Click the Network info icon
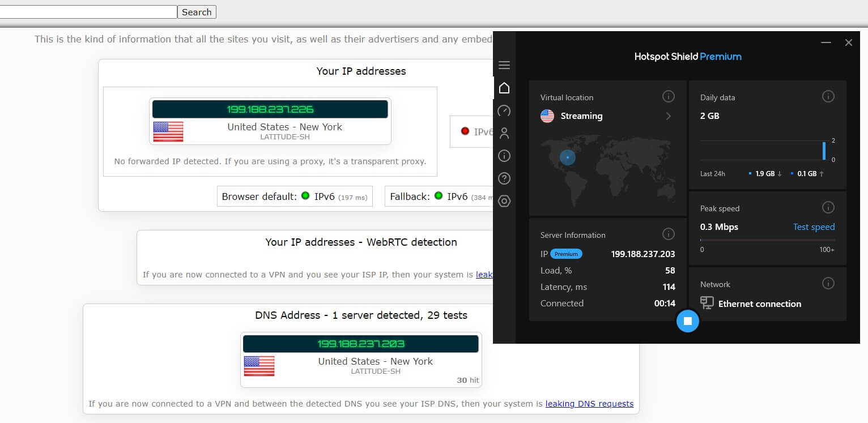 point(828,284)
